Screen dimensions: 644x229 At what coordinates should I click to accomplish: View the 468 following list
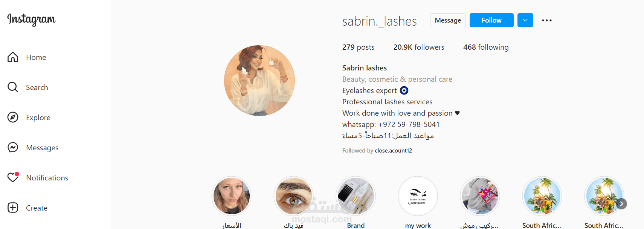486,47
